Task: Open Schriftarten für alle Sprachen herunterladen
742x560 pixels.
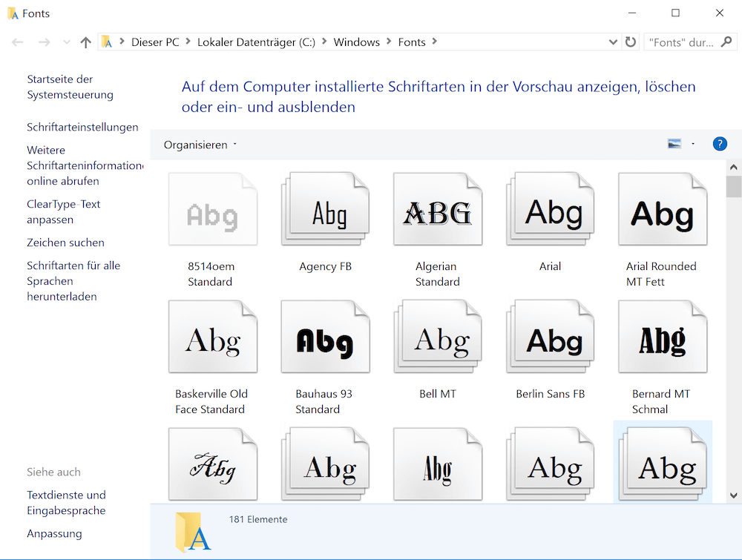Action: pos(73,280)
